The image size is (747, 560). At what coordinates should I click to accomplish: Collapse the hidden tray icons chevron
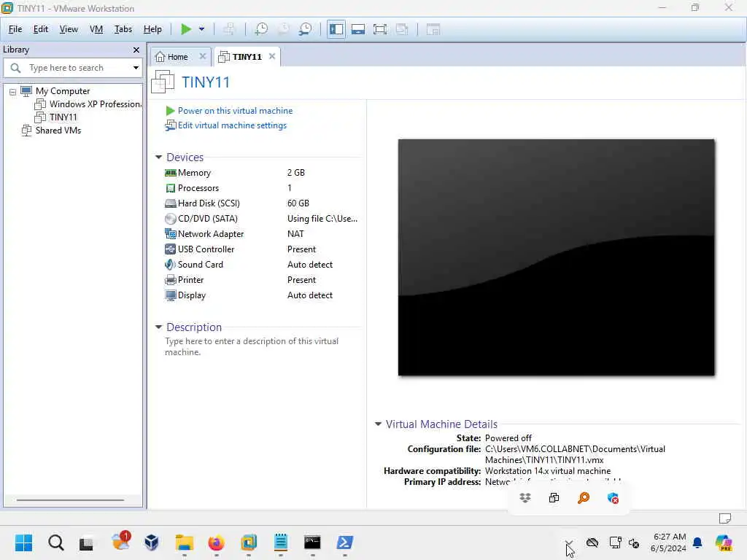569,542
